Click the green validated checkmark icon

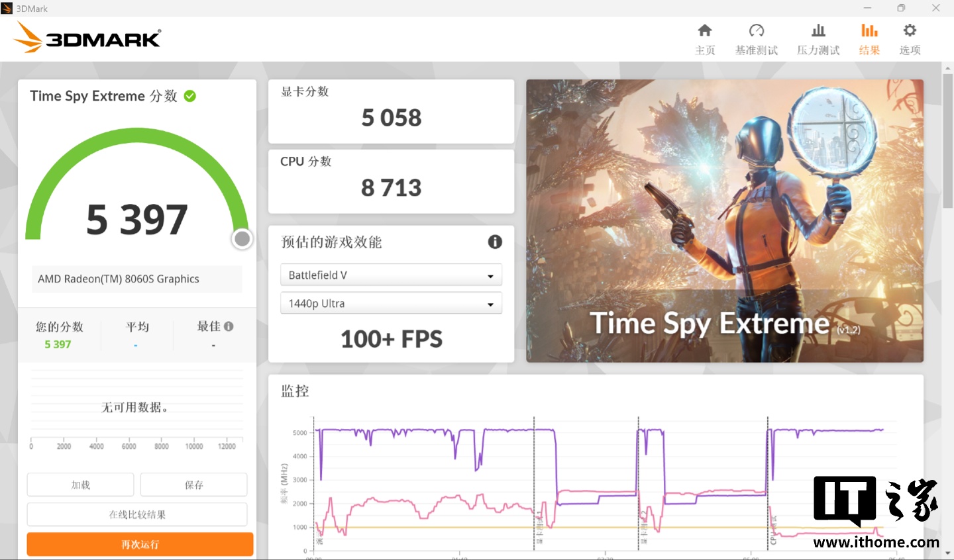click(x=189, y=96)
